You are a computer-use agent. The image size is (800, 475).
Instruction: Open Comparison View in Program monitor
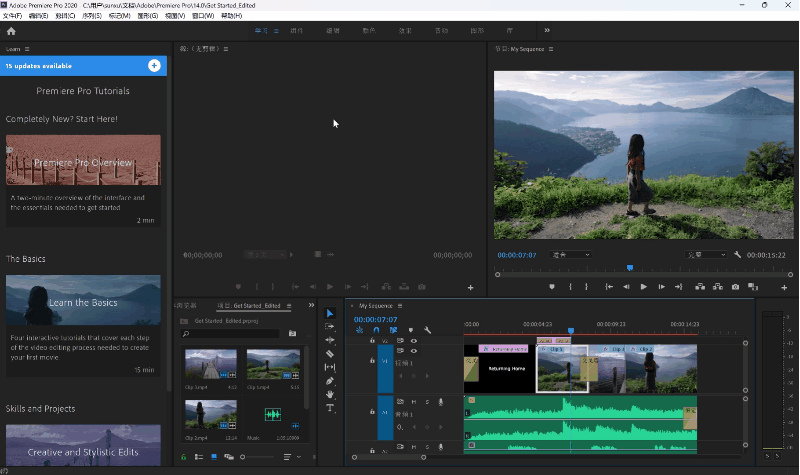tap(753, 287)
